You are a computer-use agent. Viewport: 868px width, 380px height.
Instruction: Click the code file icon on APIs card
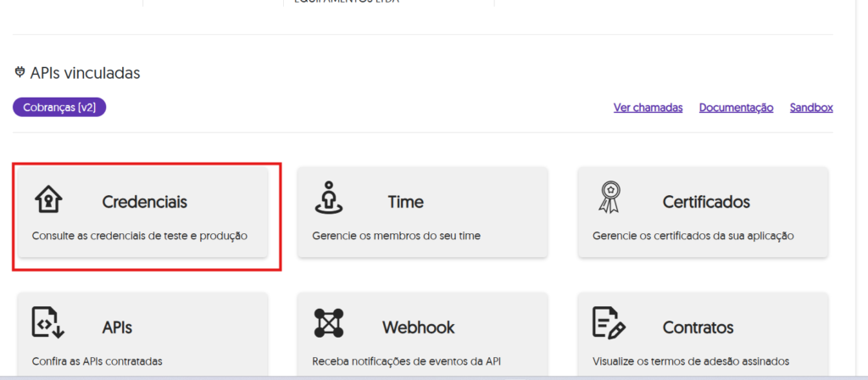[x=48, y=323]
